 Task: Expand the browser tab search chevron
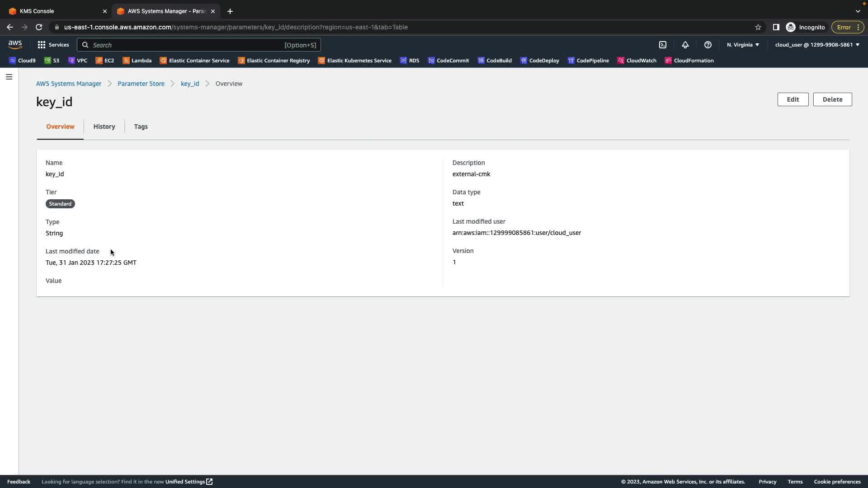pyautogui.click(x=858, y=11)
